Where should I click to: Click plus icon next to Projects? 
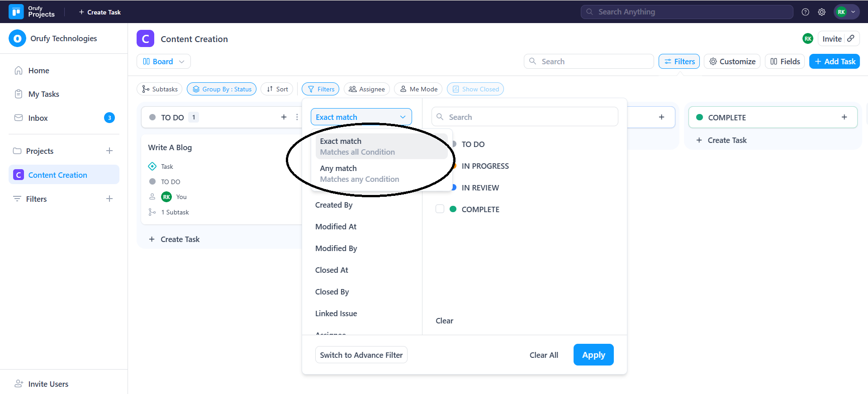109,151
